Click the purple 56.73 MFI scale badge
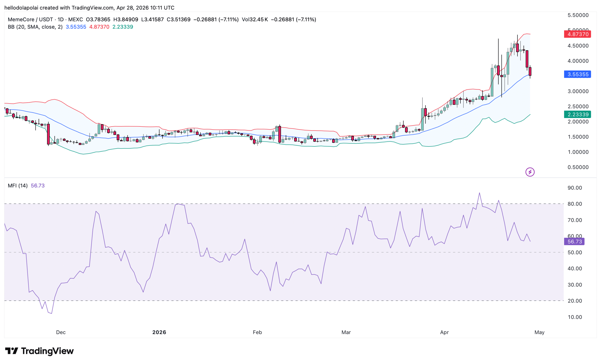Screen dimensions: 601x364 point(574,241)
